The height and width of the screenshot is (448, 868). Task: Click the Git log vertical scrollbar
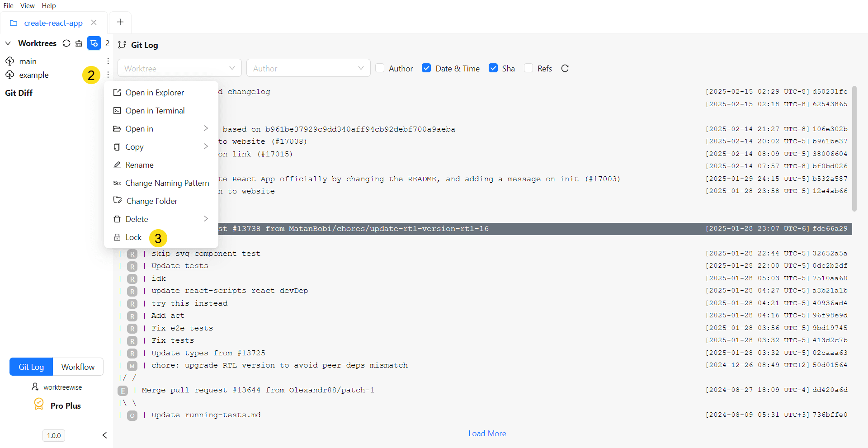[854, 149]
